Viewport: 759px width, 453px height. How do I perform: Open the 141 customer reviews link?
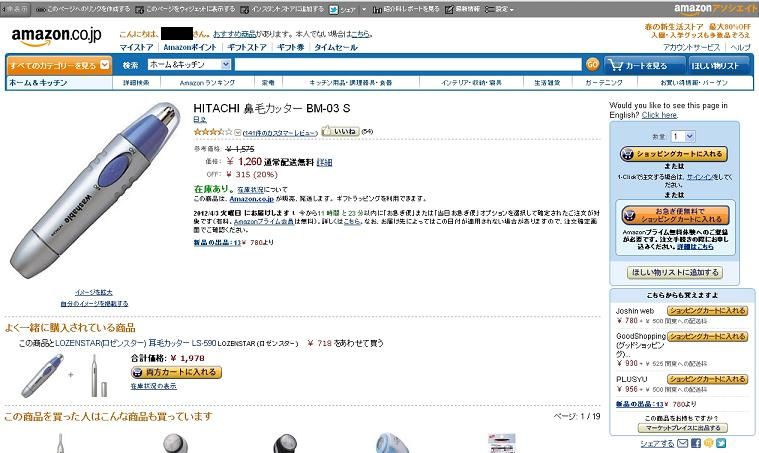coord(280,133)
